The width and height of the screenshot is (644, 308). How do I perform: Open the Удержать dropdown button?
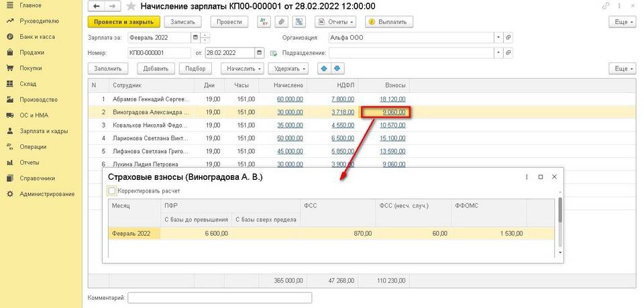tap(288, 68)
